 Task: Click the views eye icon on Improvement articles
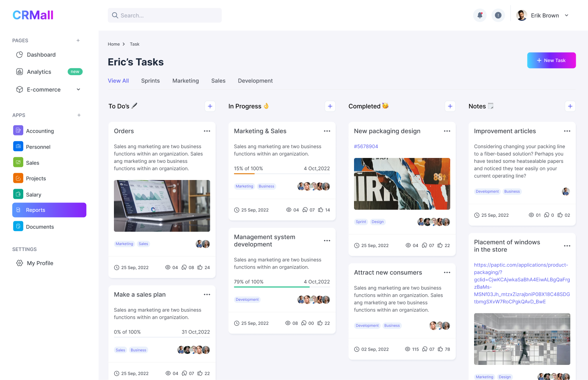[531, 215]
